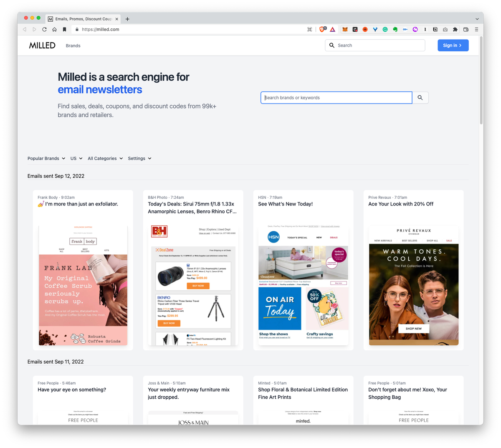Click the Sign in button
501x448 pixels.
click(453, 46)
